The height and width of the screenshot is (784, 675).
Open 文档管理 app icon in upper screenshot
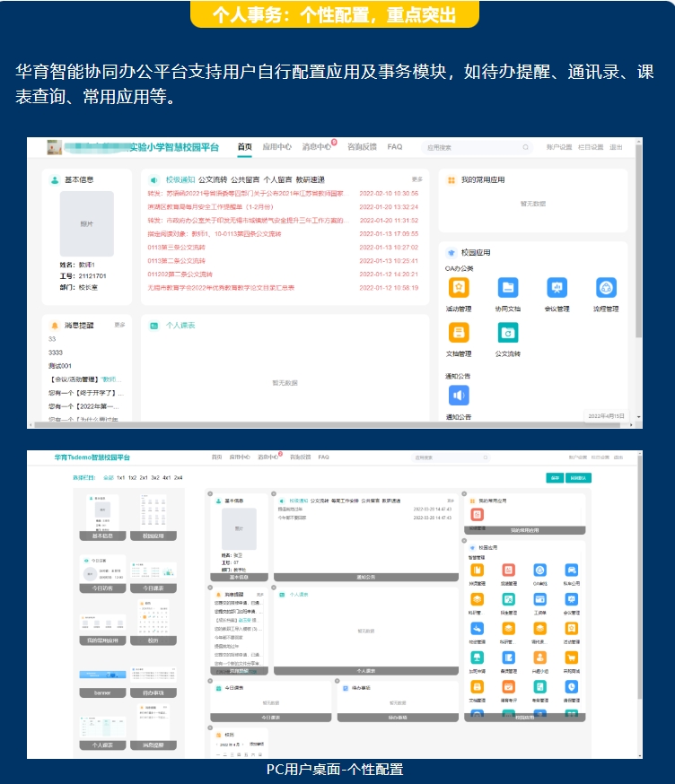click(459, 333)
